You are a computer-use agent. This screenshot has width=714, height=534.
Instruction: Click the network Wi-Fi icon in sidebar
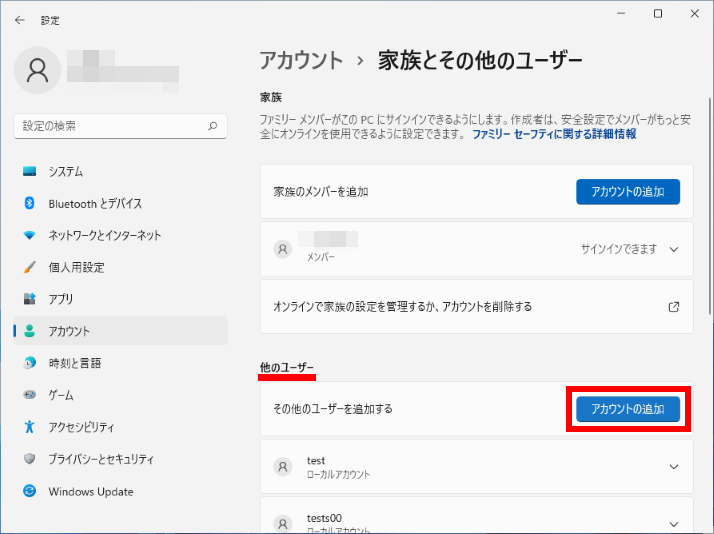30,235
